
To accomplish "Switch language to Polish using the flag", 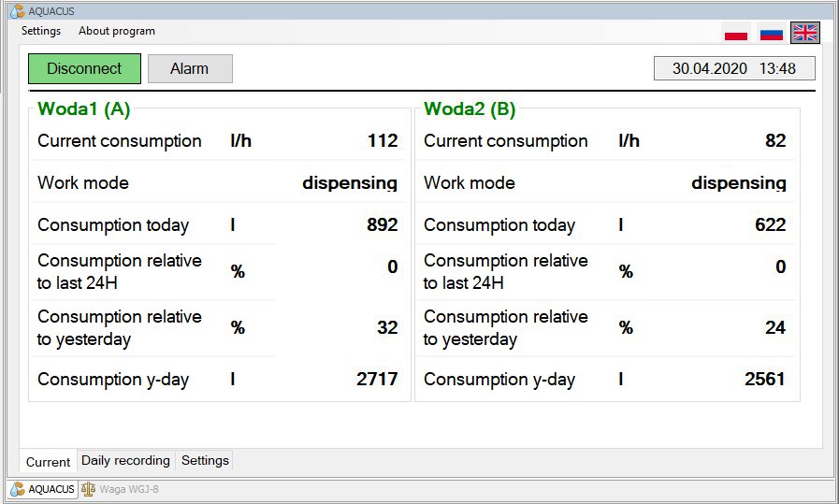I will [x=736, y=33].
